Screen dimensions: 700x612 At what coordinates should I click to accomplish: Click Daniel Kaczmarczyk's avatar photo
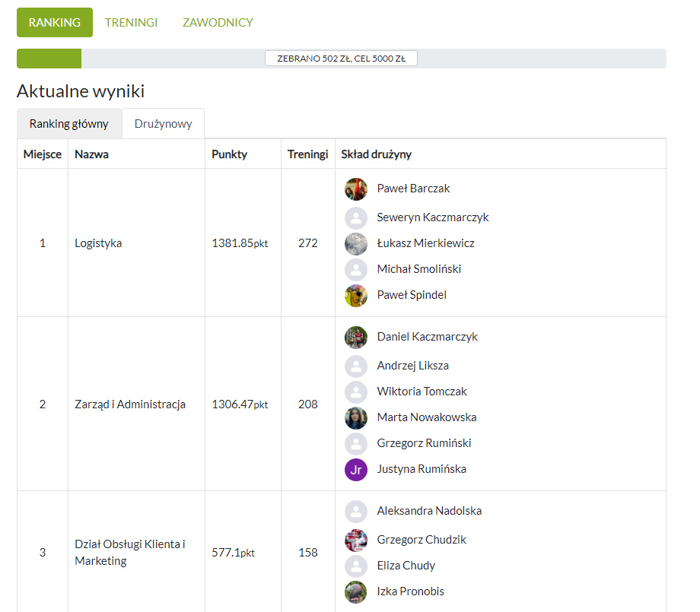coord(356,338)
